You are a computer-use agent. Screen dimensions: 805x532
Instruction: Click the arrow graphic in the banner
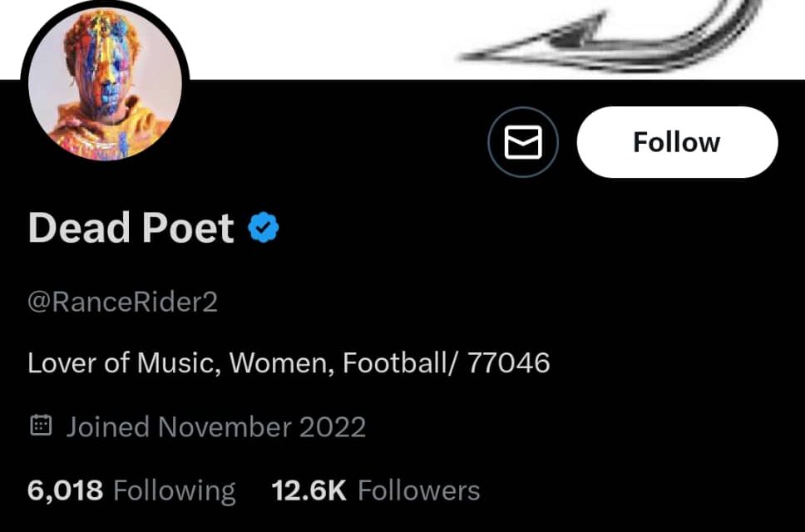click(x=607, y=37)
